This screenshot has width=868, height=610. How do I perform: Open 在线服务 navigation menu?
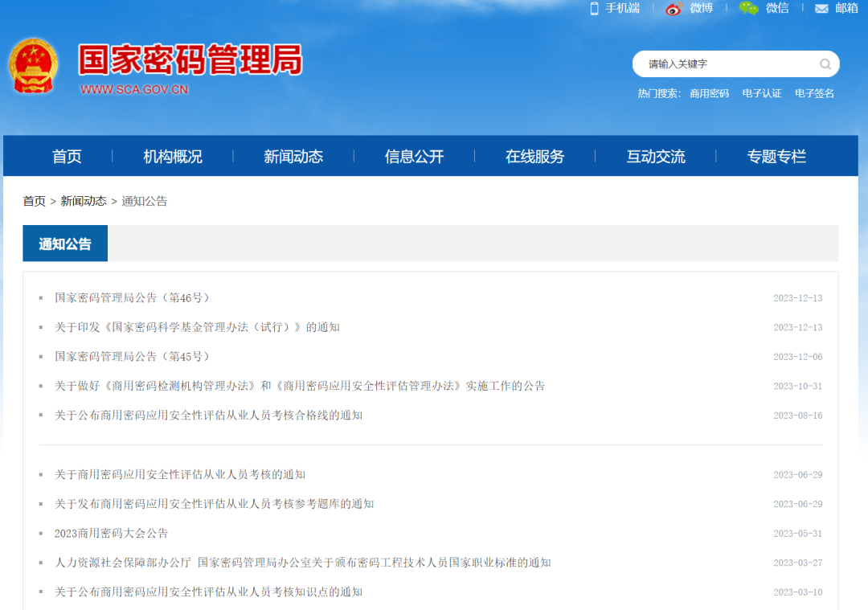(x=534, y=157)
